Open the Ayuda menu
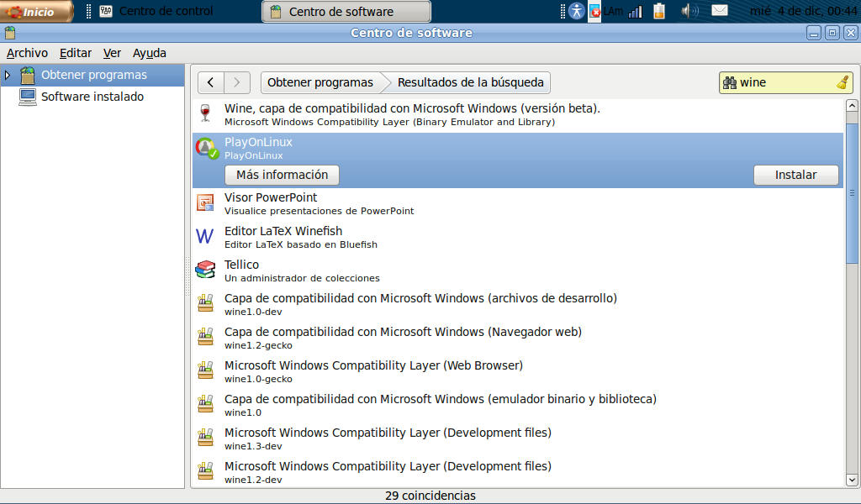Image resolution: width=861 pixels, height=504 pixels. [150, 53]
